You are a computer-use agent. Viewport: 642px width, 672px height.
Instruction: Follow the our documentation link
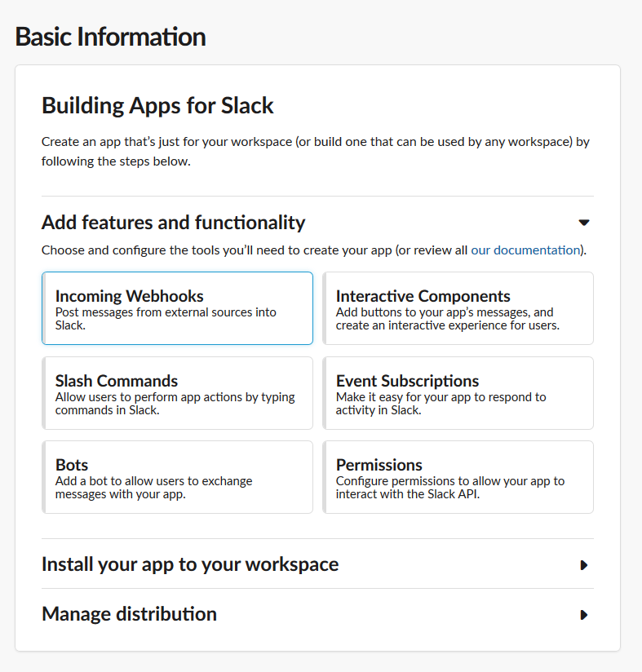(525, 250)
